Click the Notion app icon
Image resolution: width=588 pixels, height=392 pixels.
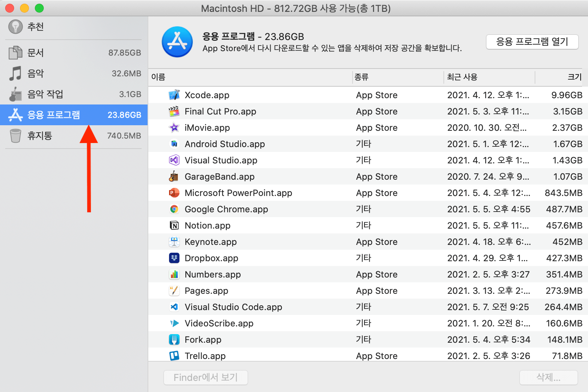pos(174,225)
